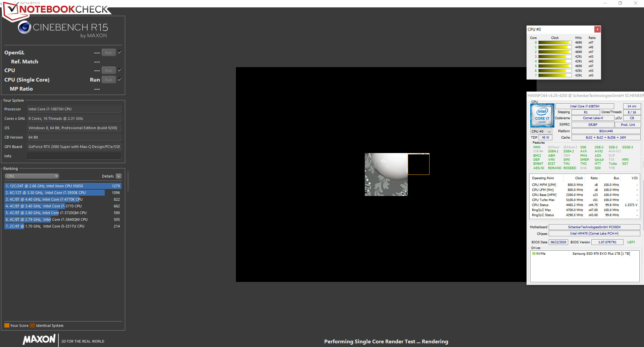Click the Core 0 clock bar
This screenshot has height=347, width=644.
555,43
